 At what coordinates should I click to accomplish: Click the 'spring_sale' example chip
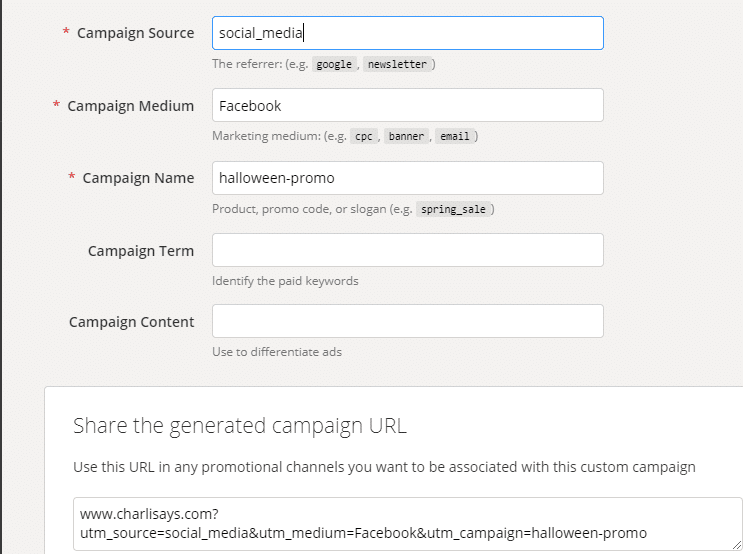click(x=453, y=209)
